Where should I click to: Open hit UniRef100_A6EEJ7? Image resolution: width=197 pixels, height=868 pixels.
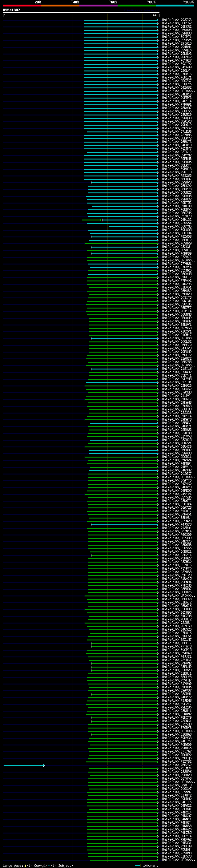point(177,643)
